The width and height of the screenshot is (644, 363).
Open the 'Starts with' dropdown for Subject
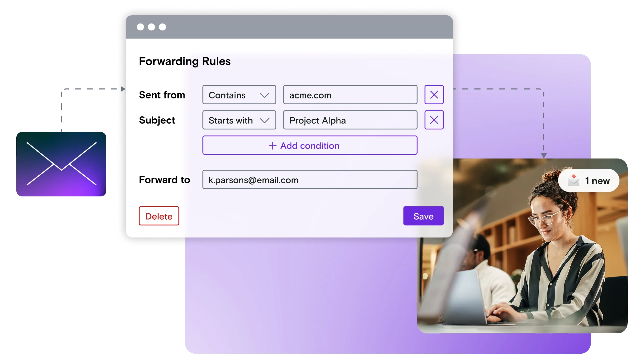(x=239, y=120)
